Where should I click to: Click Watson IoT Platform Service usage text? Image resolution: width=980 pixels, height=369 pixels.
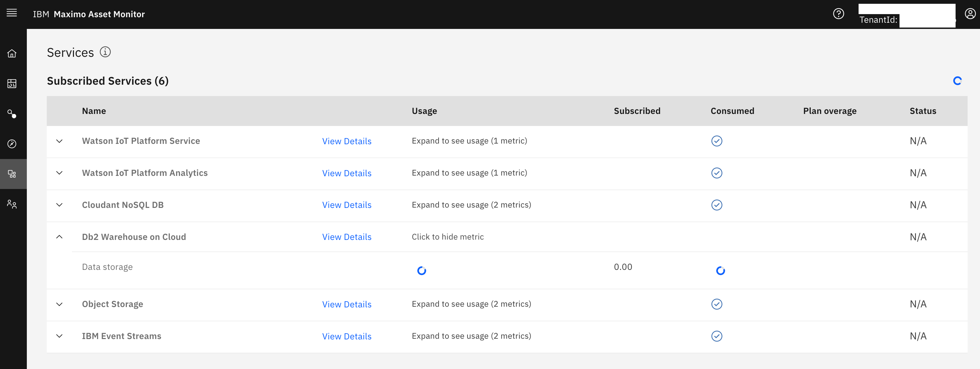coord(469,141)
